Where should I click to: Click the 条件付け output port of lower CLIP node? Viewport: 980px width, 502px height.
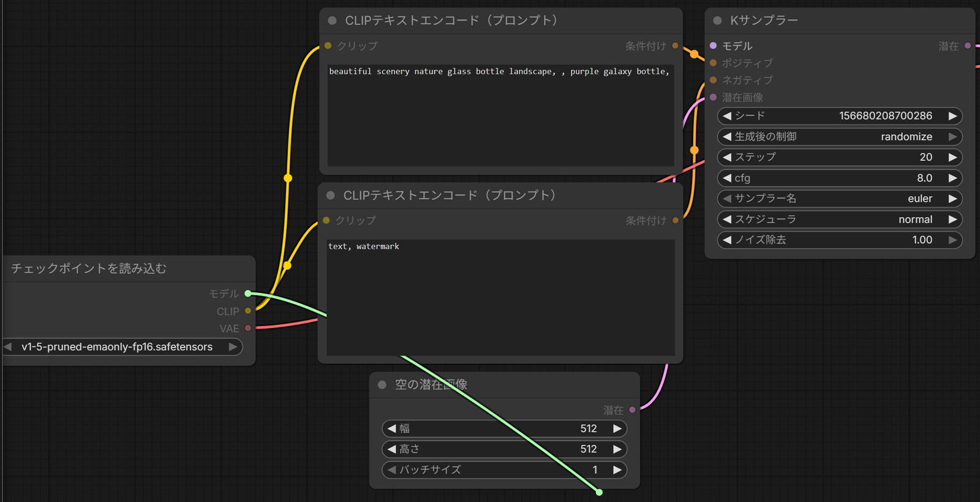676,220
